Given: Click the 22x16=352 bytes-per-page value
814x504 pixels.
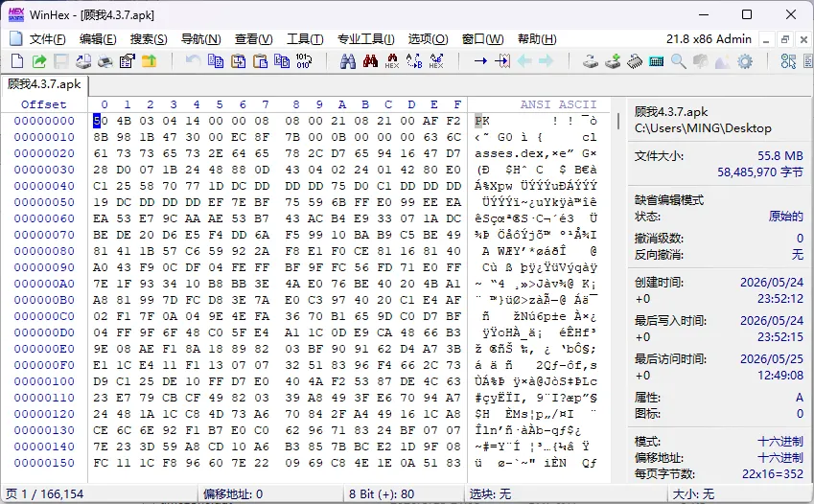Looking at the screenshot, I should tap(773, 474).
